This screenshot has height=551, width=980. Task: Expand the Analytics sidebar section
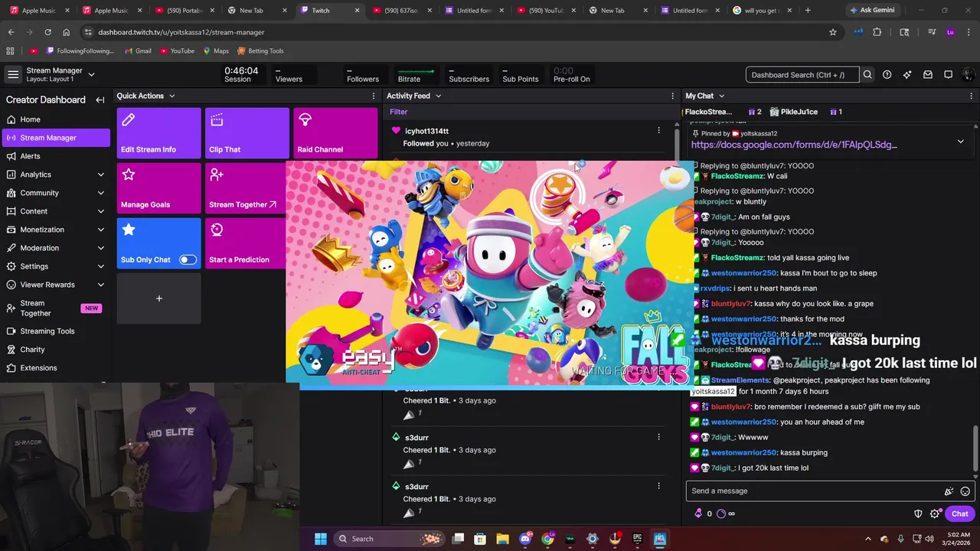point(100,174)
